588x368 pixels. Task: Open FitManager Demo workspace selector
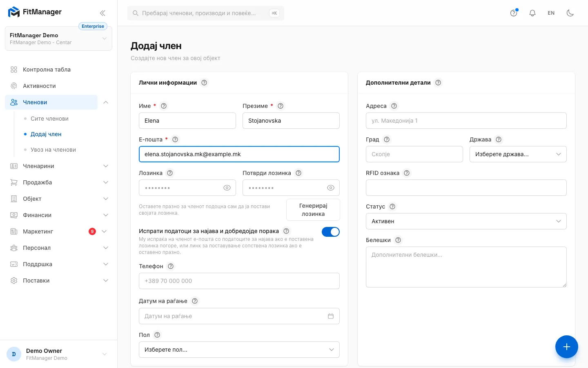58,38
